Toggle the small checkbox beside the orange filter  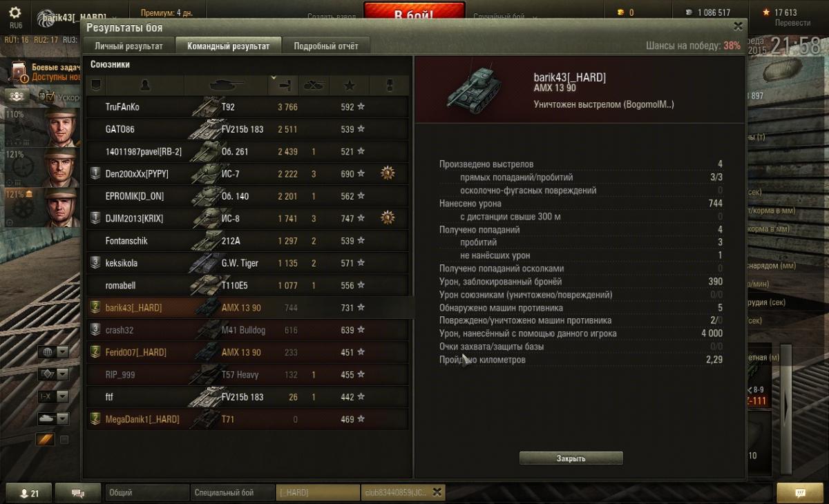[x=64, y=440]
